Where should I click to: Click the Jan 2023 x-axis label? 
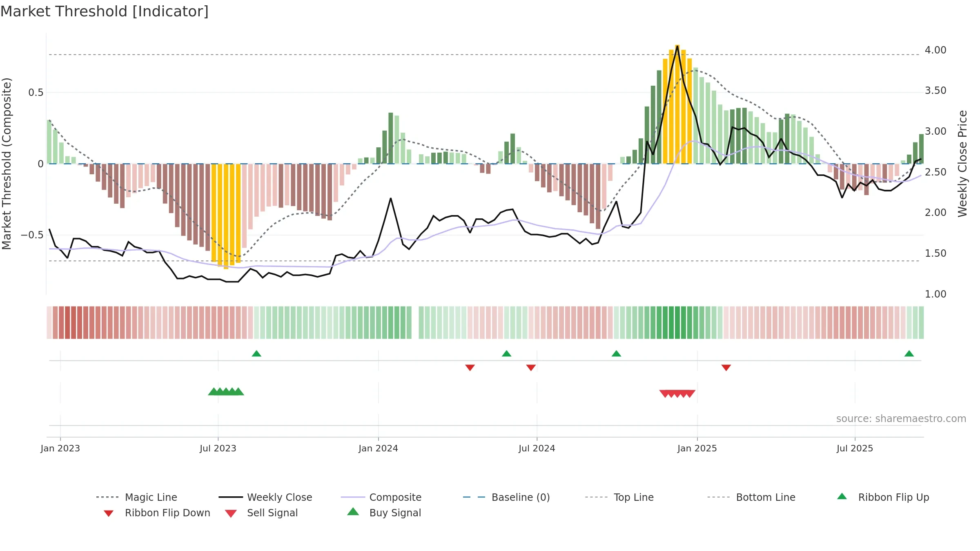coord(60,449)
